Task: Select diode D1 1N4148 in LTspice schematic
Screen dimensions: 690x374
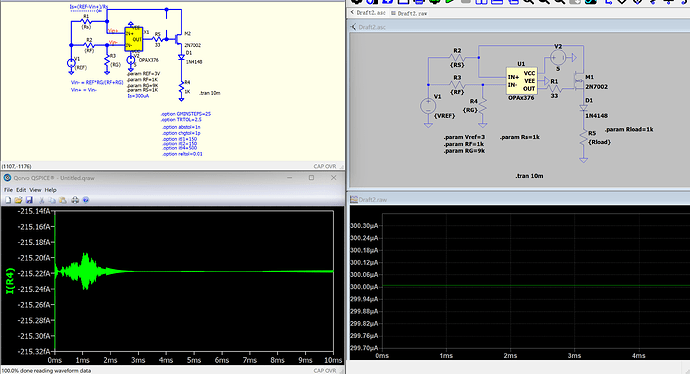Action: tap(584, 108)
